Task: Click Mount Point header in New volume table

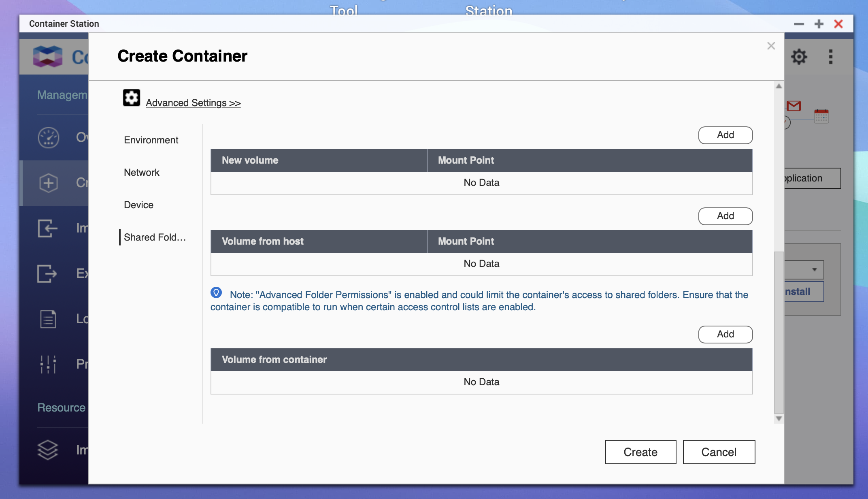Action: click(590, 160)
